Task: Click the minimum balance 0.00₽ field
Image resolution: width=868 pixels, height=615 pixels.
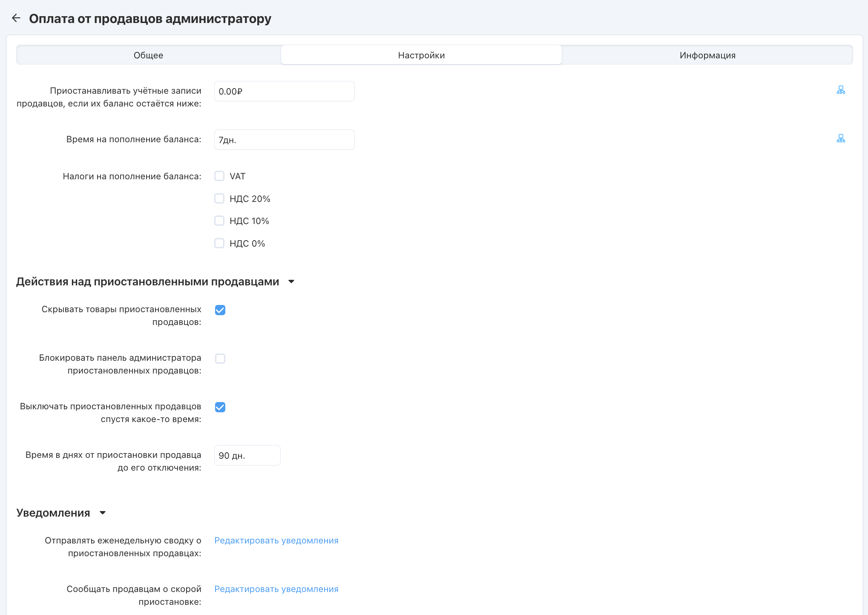Action: pyautogui.click(x=284, y=92)
